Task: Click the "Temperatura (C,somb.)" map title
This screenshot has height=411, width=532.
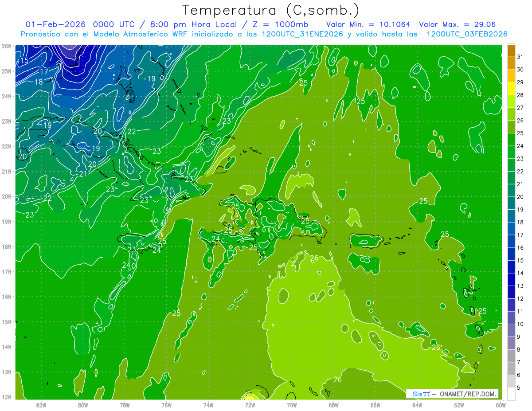Action: (271, 10)
